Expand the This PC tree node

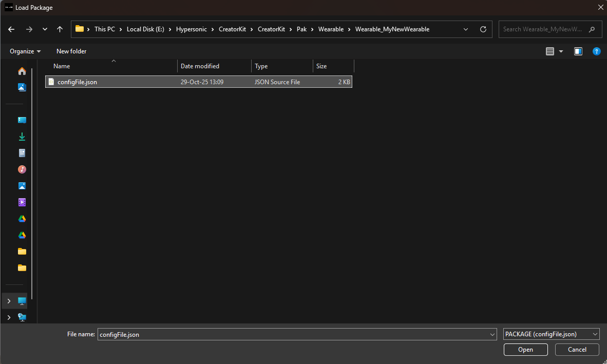click(x=9, y=301)
